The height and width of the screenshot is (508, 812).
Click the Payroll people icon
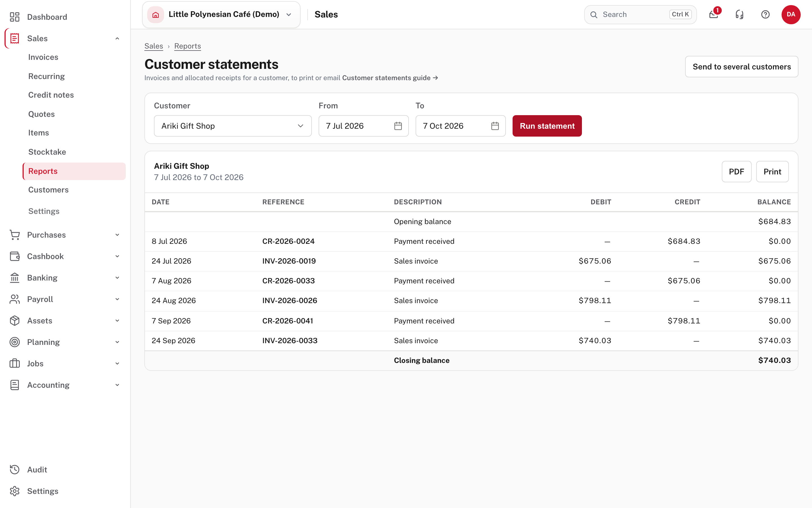tap(14, 299)
